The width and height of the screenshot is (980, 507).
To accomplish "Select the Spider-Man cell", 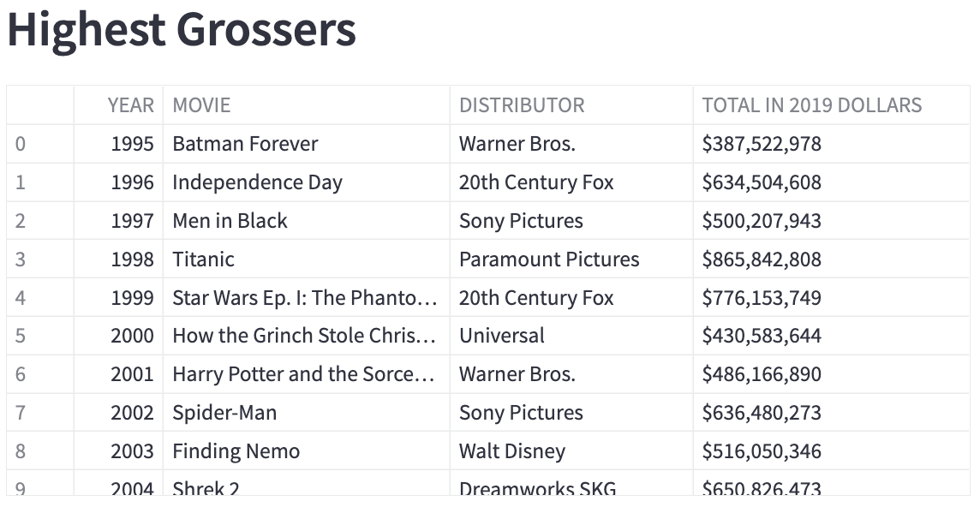I will 307,413.
